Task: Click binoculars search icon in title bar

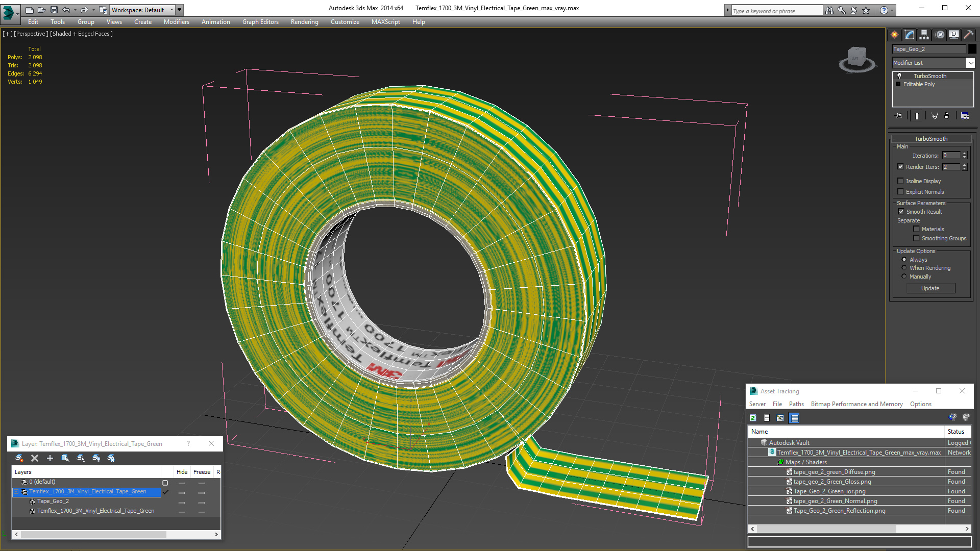Action: tap(829, 10)
